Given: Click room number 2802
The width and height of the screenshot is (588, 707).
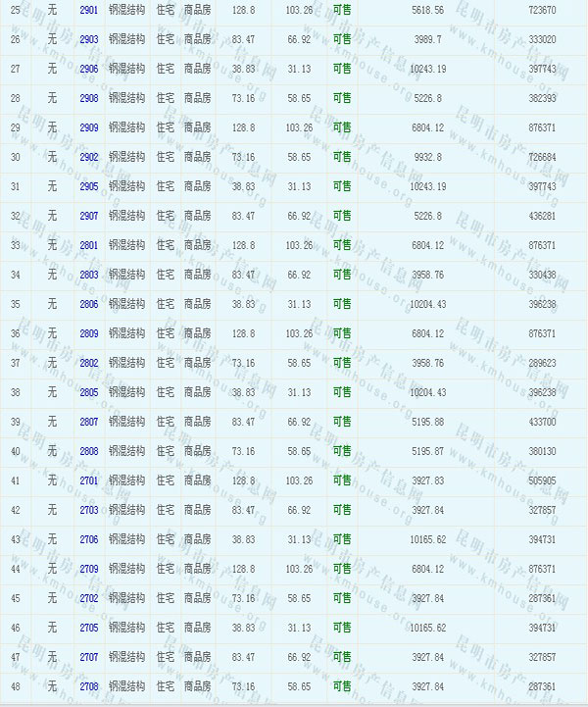Looking at the screenshot, I should click(x=89, y=363).
